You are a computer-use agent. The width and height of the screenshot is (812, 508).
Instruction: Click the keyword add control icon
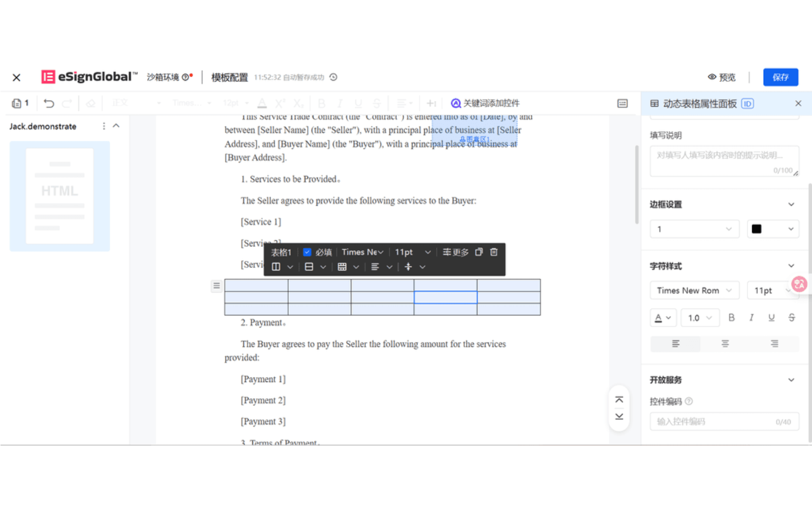[x=456, y=104]
